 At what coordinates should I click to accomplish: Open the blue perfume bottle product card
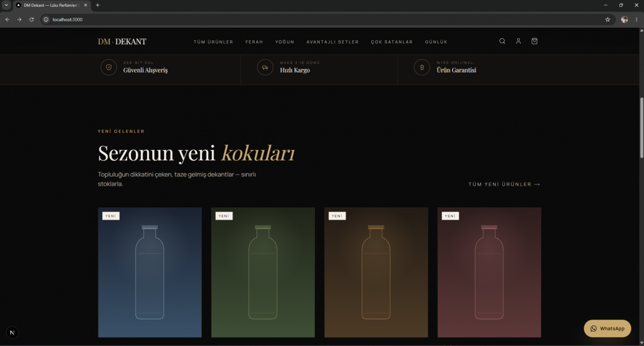150,272
